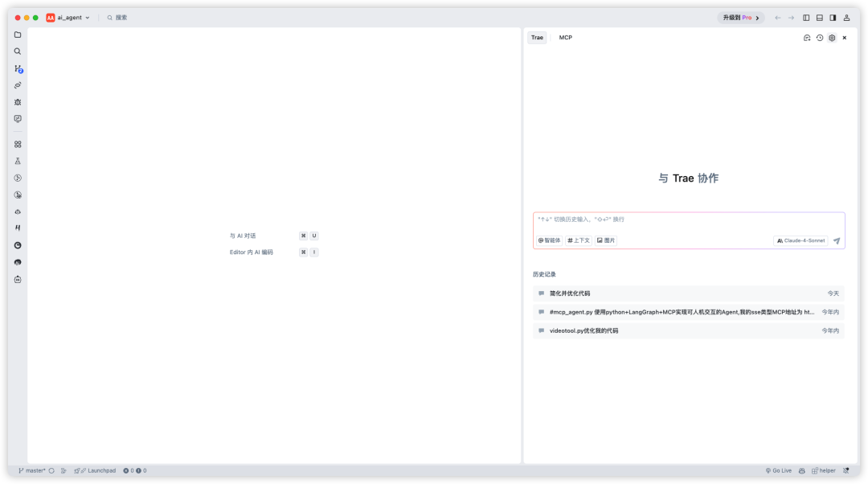Open history entry starting #mcp_agent.py
The width and height of the screenshot is (868, 484).
689,312
